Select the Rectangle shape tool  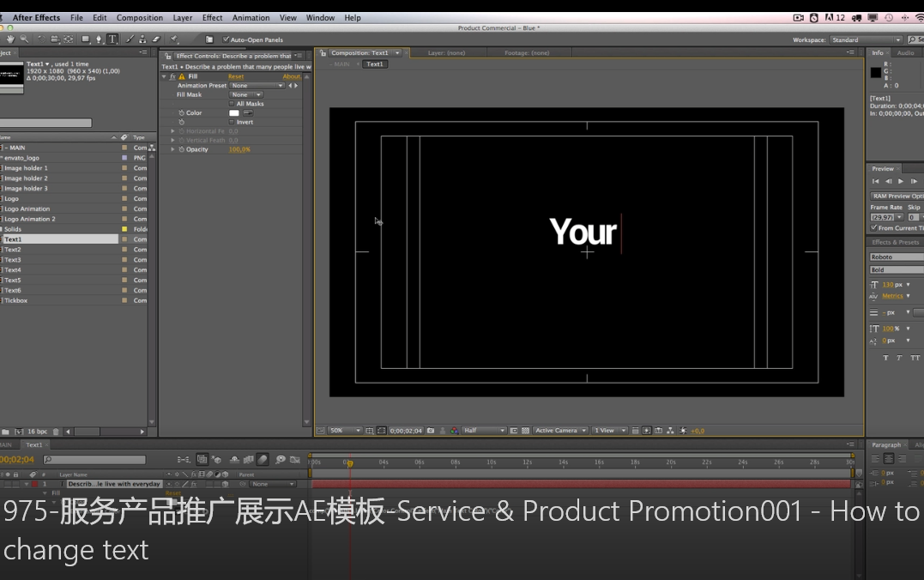pos(86,39)
